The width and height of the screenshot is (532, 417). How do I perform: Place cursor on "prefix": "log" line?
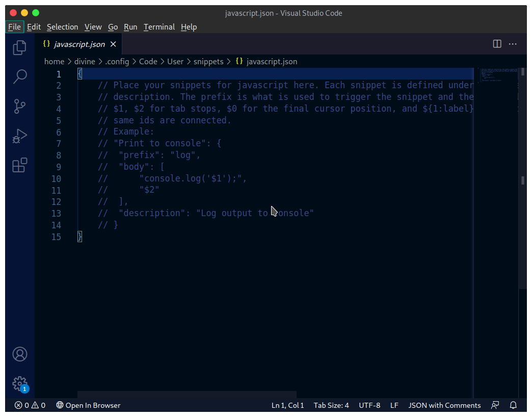click(x=150, y=155)
